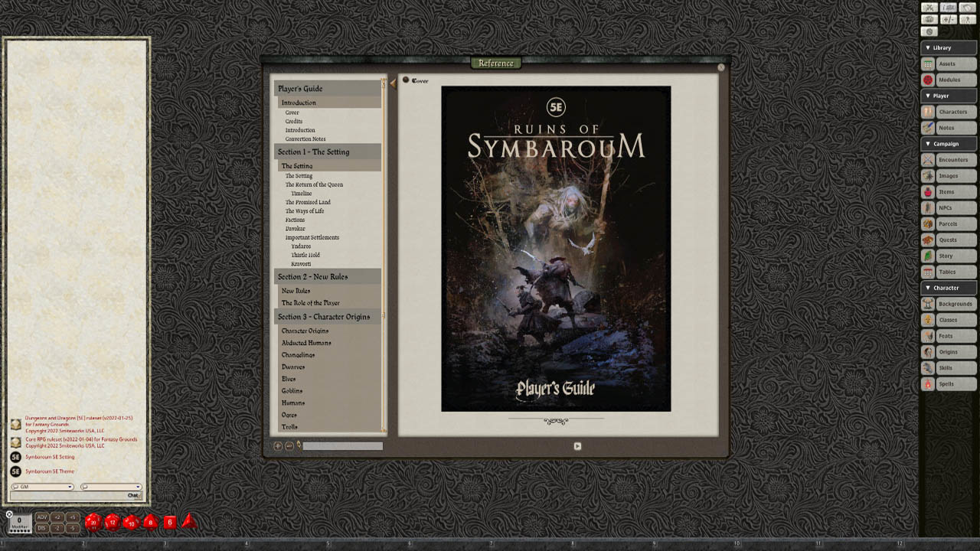Roll the red d12 die
980x551 pixels.
[x=112, y=523]
